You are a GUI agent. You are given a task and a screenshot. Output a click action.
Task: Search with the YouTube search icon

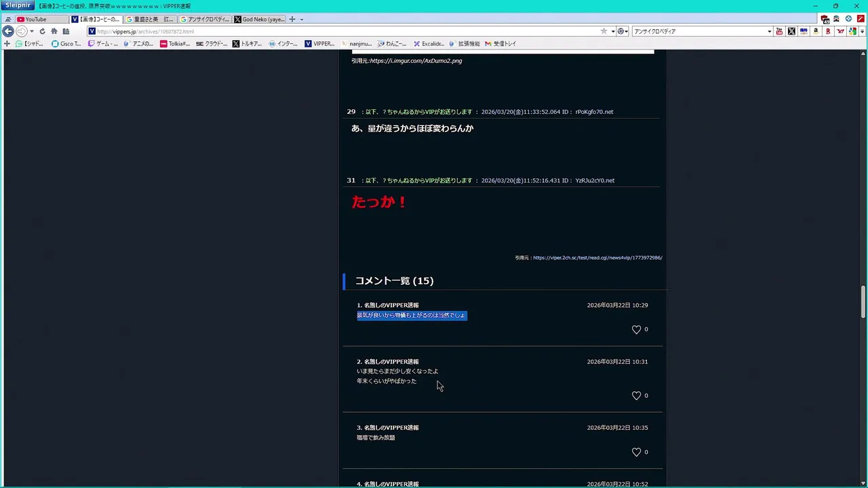coord(779,31)
